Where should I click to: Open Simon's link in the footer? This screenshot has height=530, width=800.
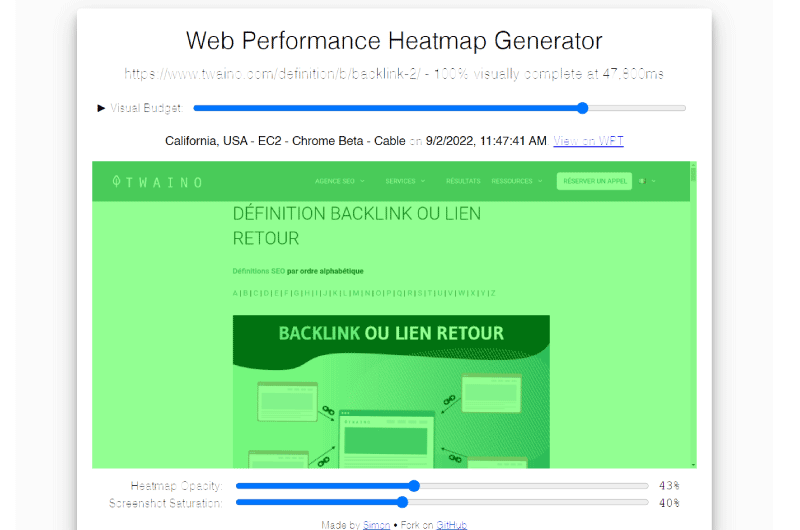377,524
